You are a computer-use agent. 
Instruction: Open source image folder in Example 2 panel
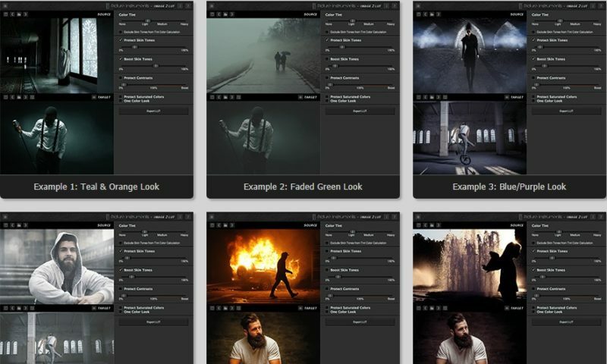pos(225,14)
